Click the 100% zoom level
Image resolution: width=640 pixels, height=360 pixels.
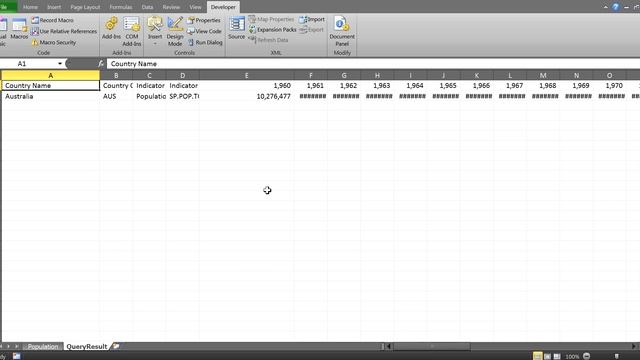point(572,356)
